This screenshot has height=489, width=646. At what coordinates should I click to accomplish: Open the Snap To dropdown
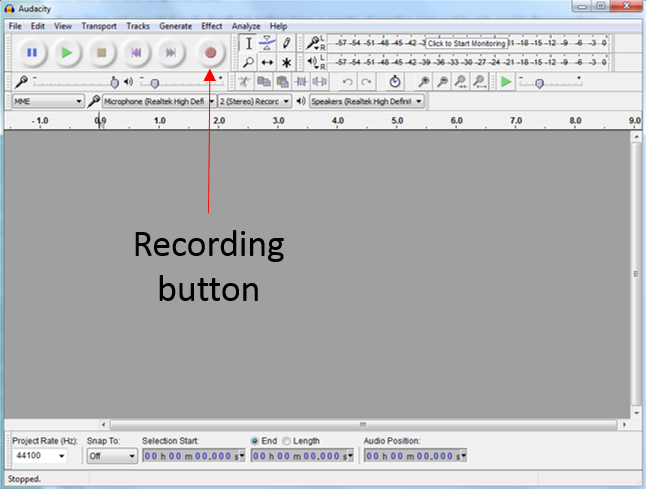[x=111, y=456]
